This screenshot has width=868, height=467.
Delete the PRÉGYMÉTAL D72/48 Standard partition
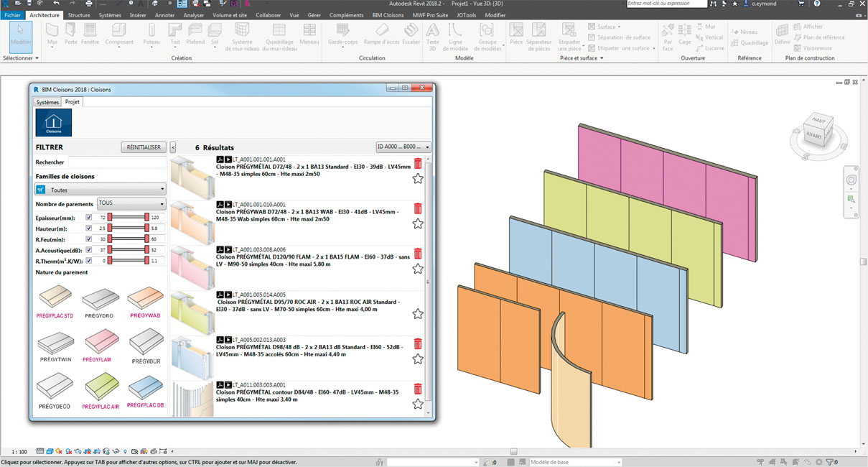point(418,164)
